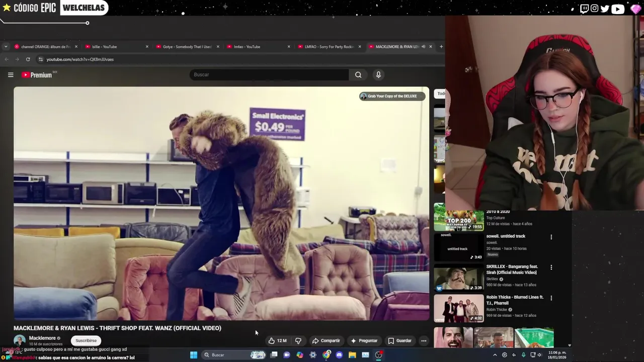Screen dimensions: 644x362
Task: Like the Thrift Shop video
Action: pyautogui.click(x=278, y=341)
